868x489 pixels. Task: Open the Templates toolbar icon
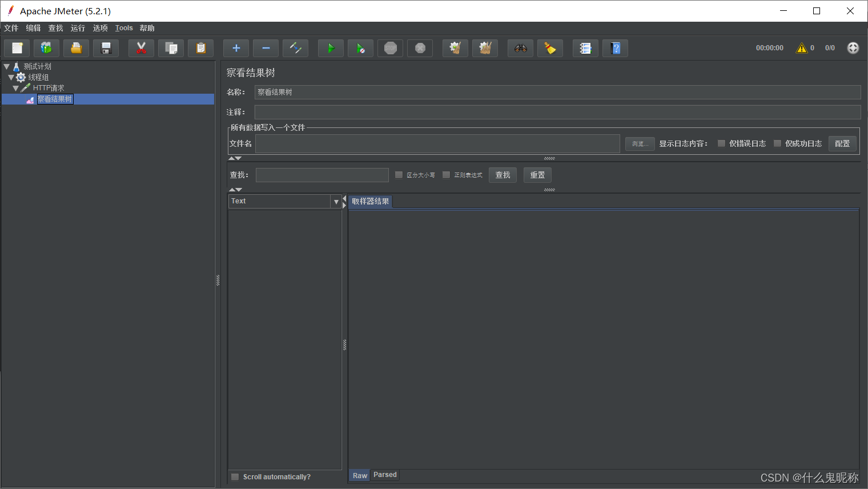click(x=47, y=49)
